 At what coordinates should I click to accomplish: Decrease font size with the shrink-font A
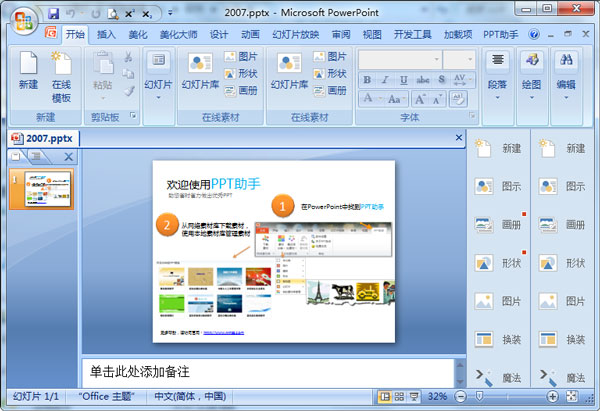tap(437, 99)
